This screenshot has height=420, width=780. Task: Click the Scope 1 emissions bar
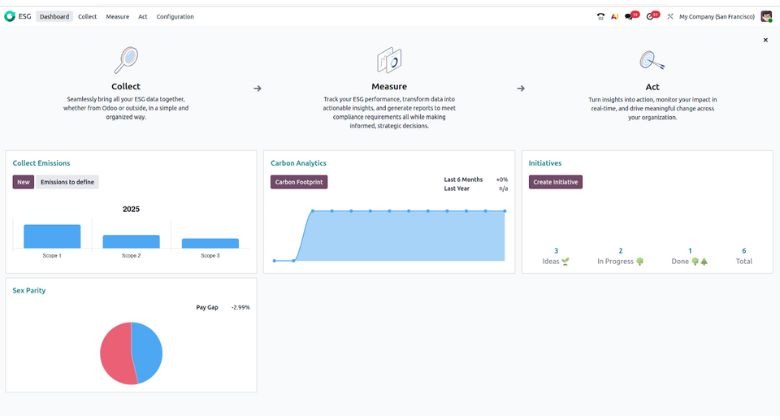pyautogui.click(x=52, y=237)
